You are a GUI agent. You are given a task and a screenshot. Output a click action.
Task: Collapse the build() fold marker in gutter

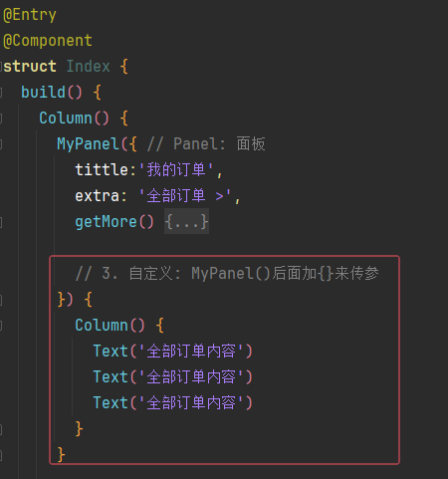point(1,93)
